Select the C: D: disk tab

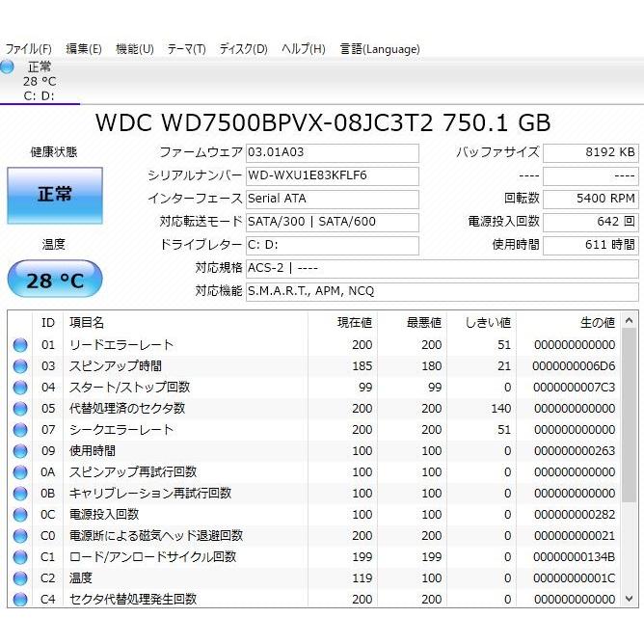coord(40,81)
